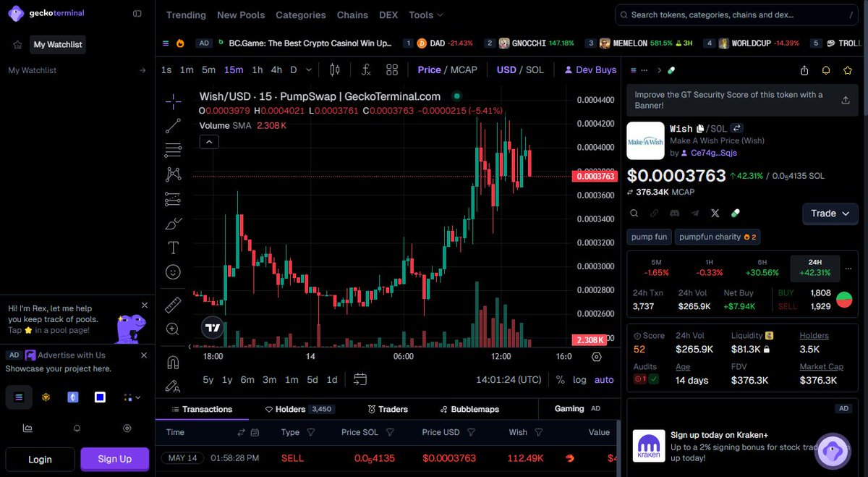Search token with magnifier icon in panel
The width and height of the screenshot is (868, 477).
coord(634,214)
